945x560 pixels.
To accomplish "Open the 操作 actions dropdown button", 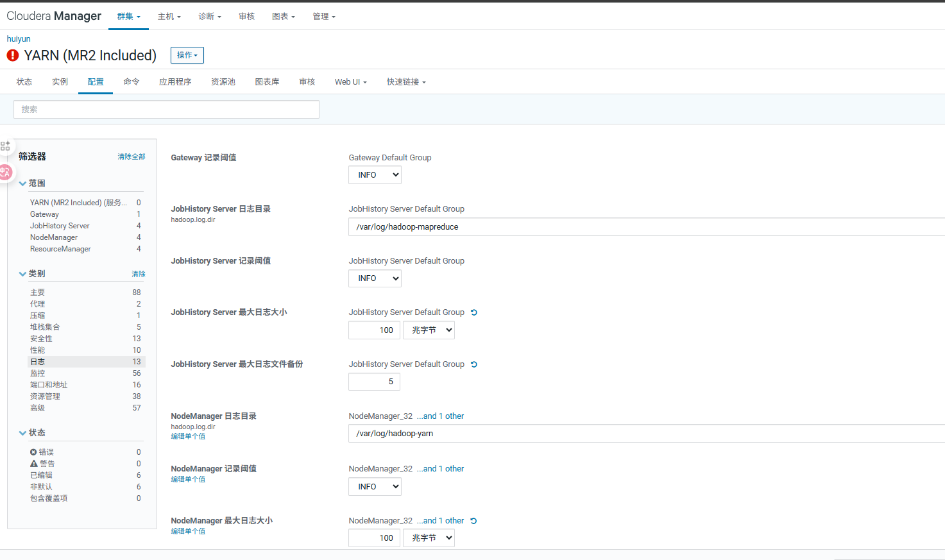I will [x=187, y=55].
